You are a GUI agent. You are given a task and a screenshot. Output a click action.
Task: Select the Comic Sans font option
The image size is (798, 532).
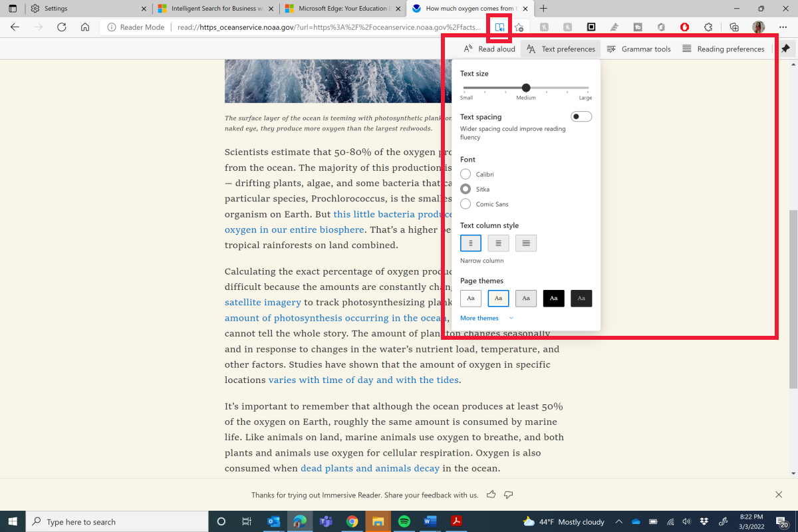point(465,203)
